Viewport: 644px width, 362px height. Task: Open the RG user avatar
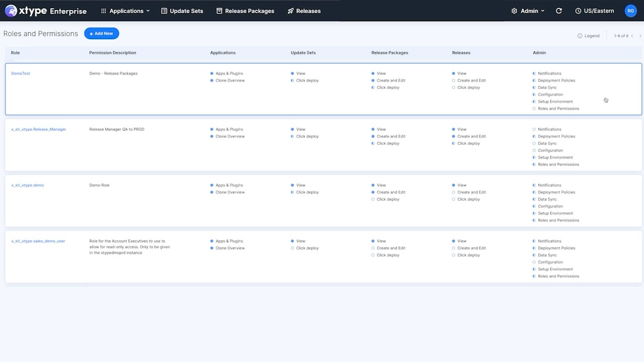[x=631, y=11]
